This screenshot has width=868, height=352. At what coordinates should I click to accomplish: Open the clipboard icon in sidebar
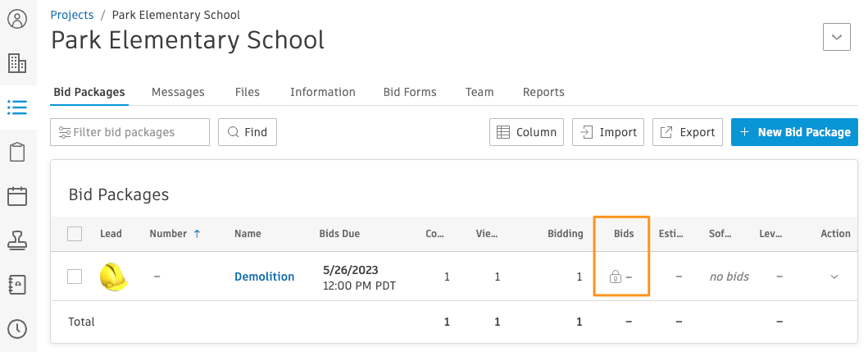click(17, 152)
